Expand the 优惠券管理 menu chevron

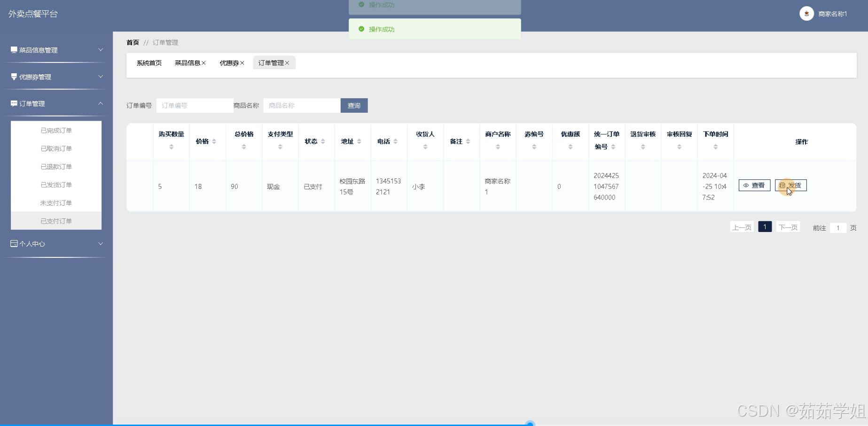pyautogui.click(x=100, y=77)
